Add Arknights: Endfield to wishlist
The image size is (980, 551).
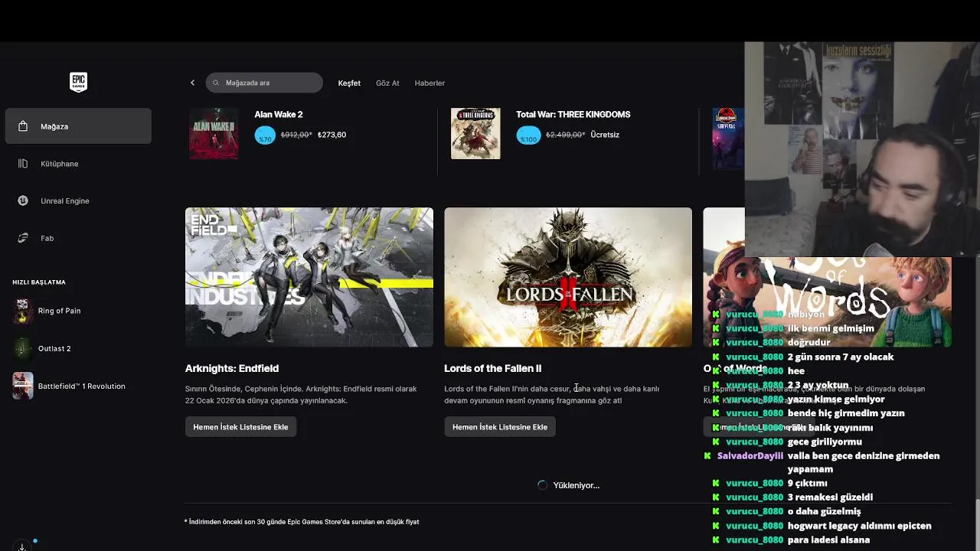coord(240,427)
